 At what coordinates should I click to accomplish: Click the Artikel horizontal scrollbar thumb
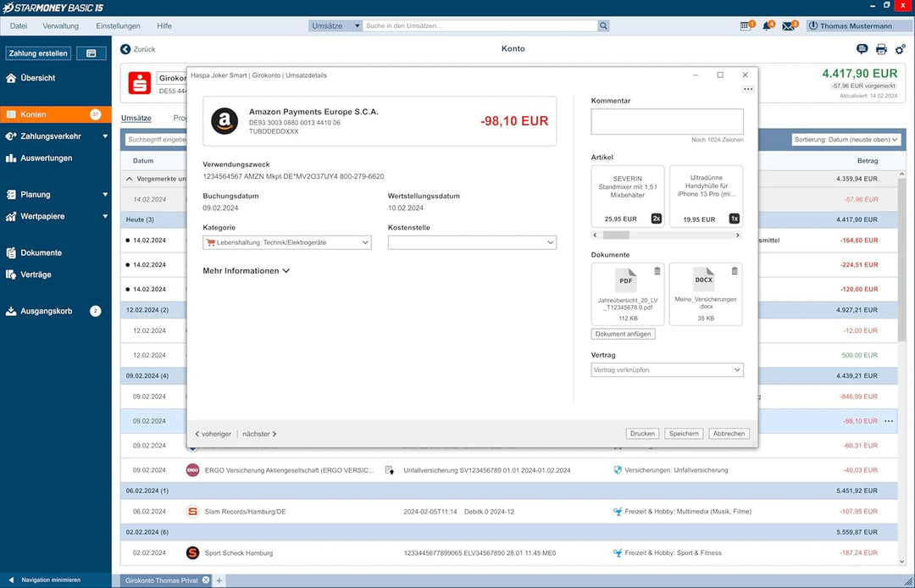616,235
